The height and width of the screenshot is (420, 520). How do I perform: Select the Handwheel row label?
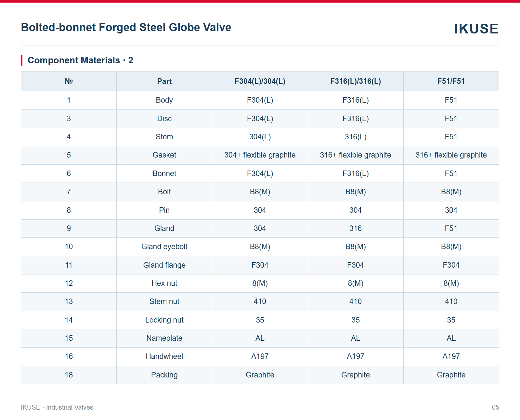[164, 357]
